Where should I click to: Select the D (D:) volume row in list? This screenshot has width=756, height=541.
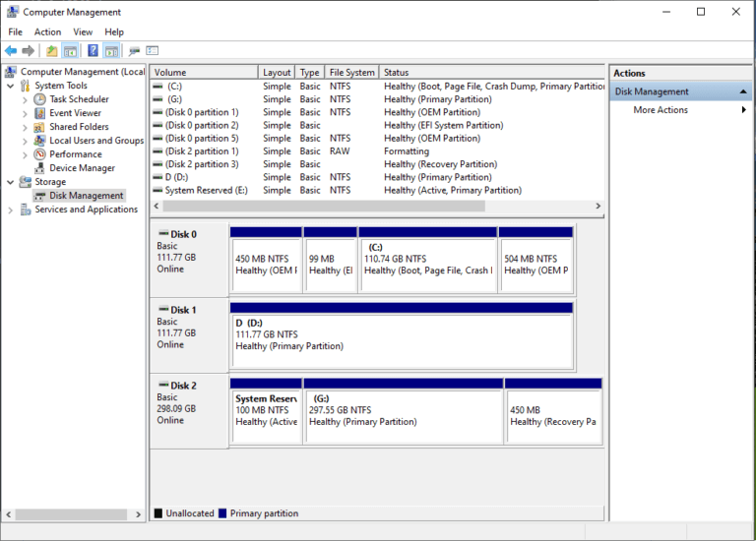click(378, 177)
